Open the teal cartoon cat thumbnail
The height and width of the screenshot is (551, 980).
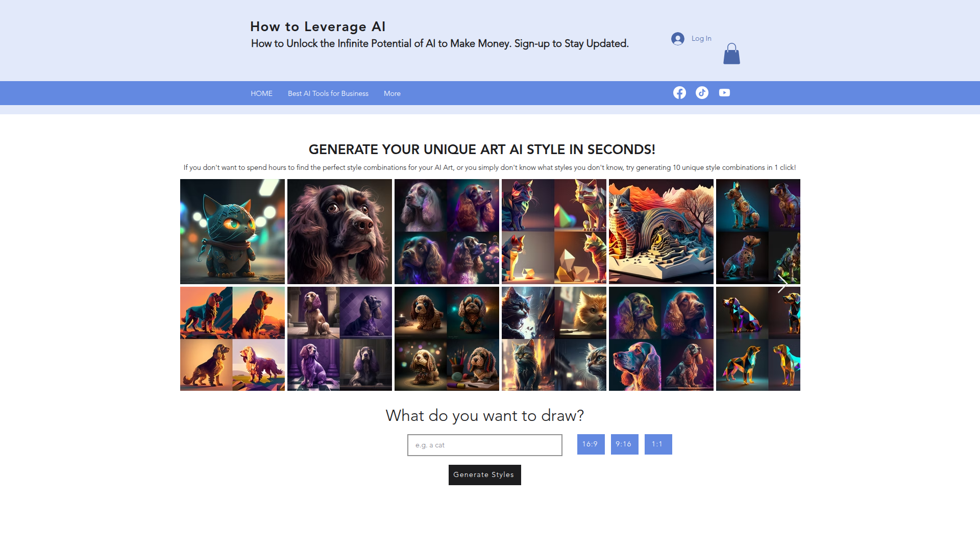click(x=232, y=232)
